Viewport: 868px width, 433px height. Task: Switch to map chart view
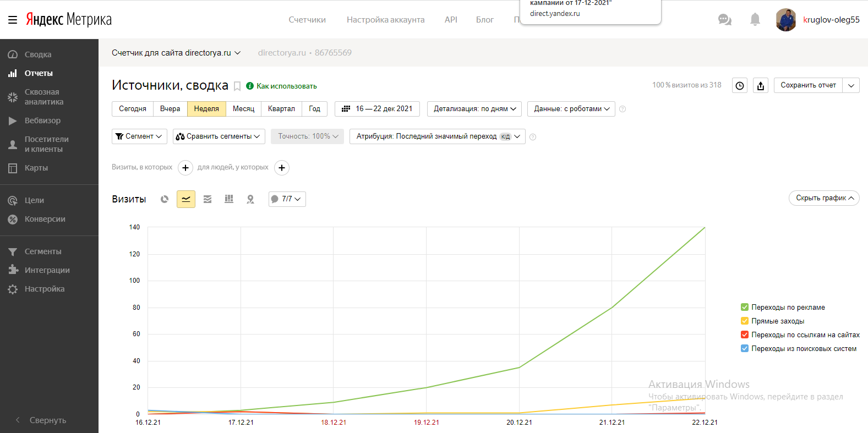coord(250,199)
